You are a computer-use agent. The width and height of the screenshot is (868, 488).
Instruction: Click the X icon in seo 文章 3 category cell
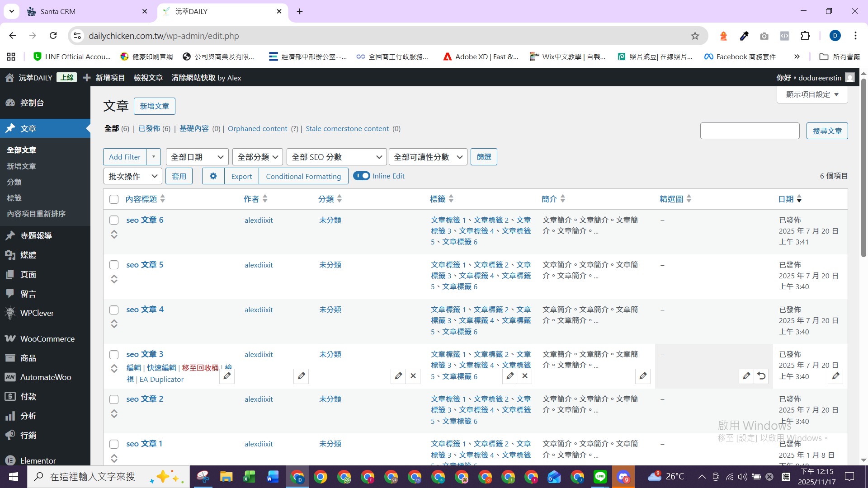tap(413, 376)
